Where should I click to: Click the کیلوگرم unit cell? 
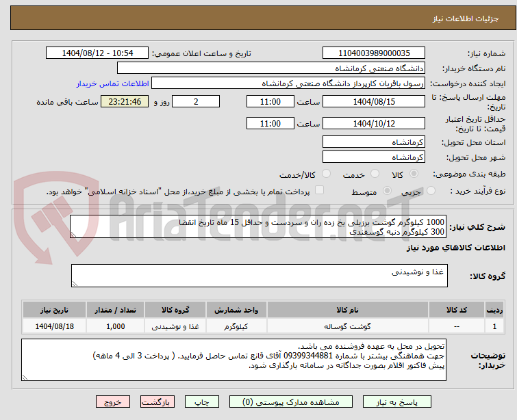pos(236,326)
